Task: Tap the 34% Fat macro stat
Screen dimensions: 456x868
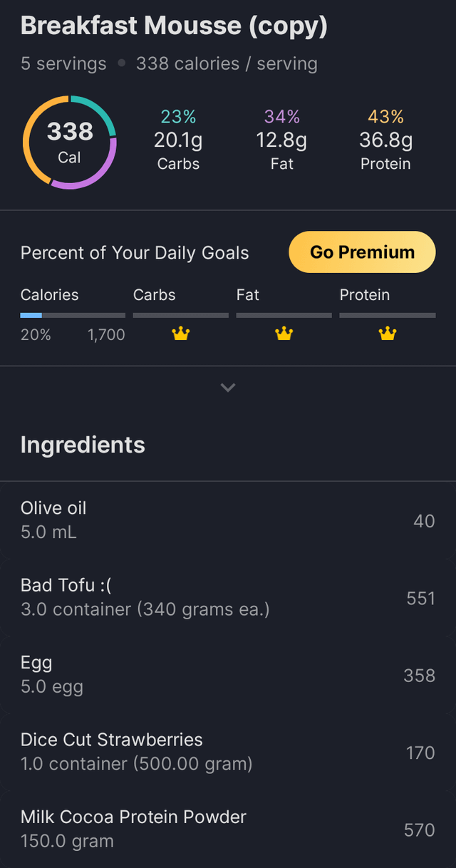Action: tap(282, 140)
